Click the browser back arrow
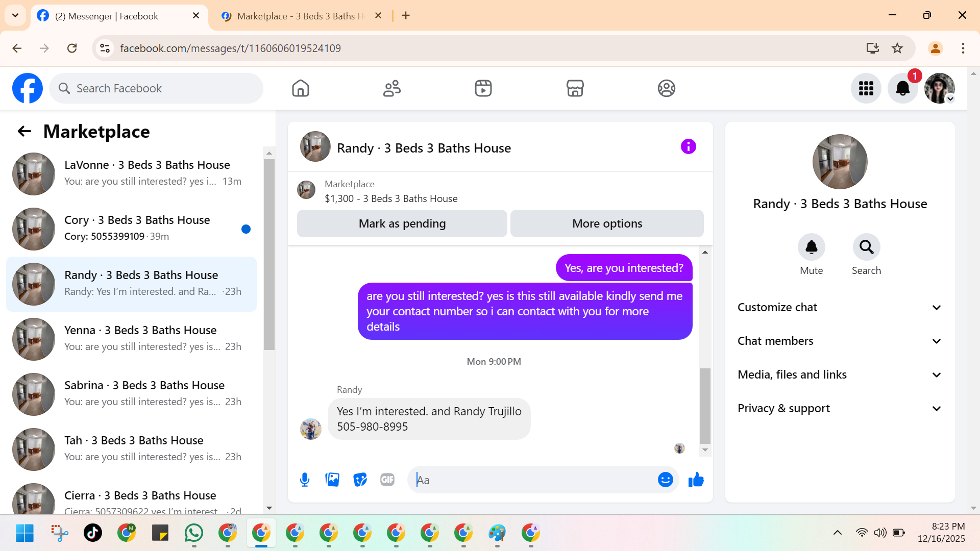980x551 pixels. tap(17, 48)
